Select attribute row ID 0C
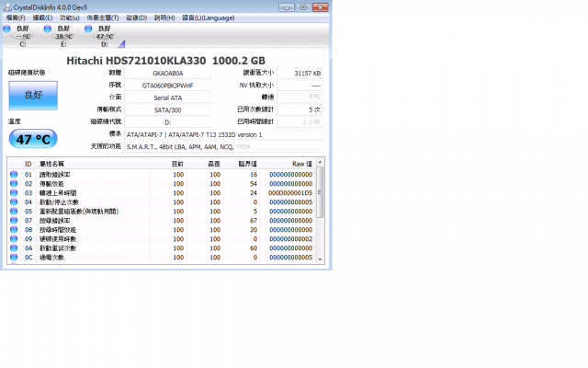Viewport: 588px width, 368px height. click(162, 258)
